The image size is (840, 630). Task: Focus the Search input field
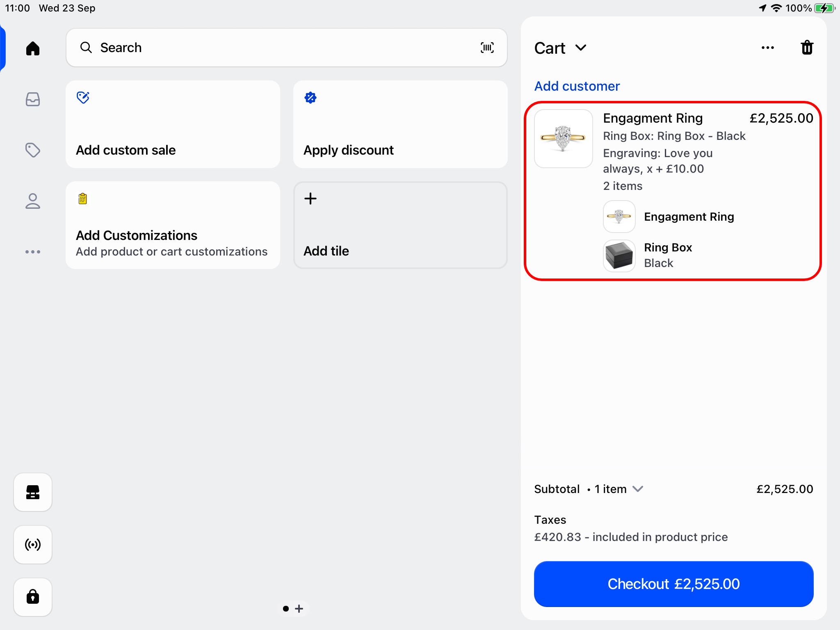[287, 48]
